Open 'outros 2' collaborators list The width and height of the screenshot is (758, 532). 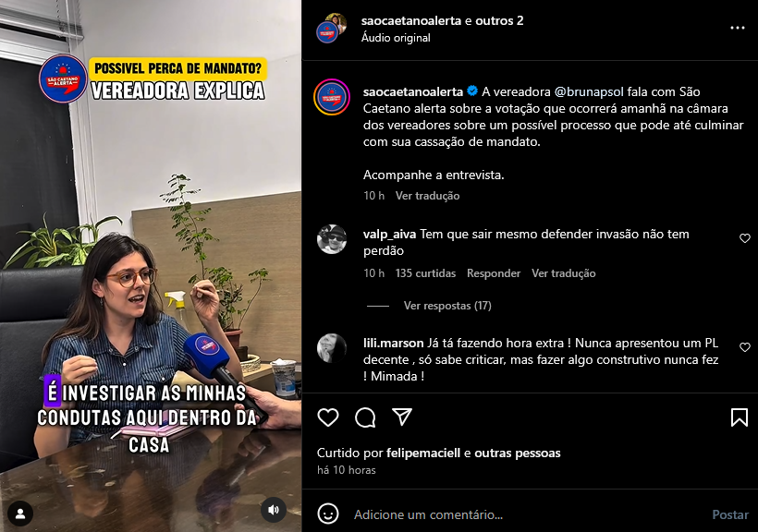point(499,20)
